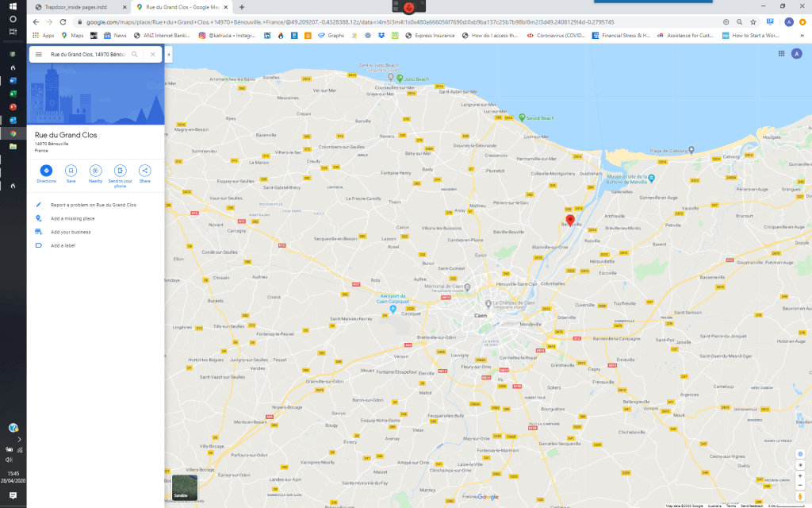This screenshot has width=812, height=508.
Task: Open Nearby search for this location
Action: click(95, 171)
